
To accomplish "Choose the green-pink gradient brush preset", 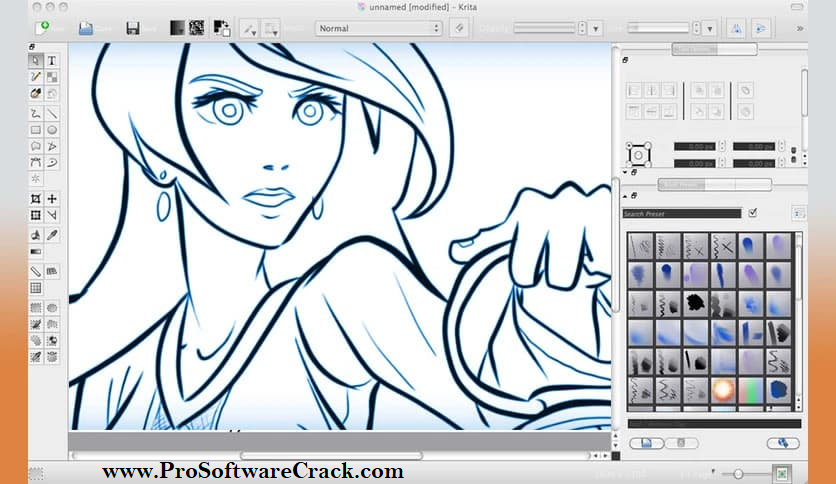I will click(x=751, y=390).
